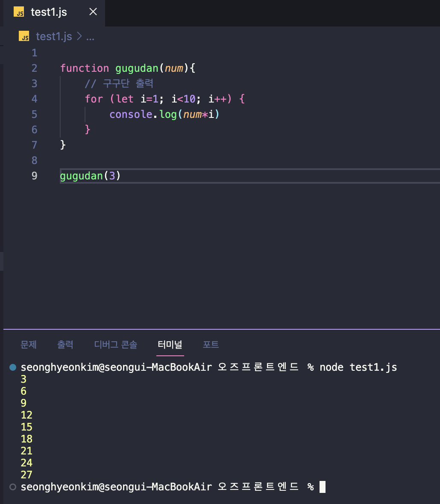Click line number 3 in gutter
The height and width of the screenshot is (504, 440).
35,84
